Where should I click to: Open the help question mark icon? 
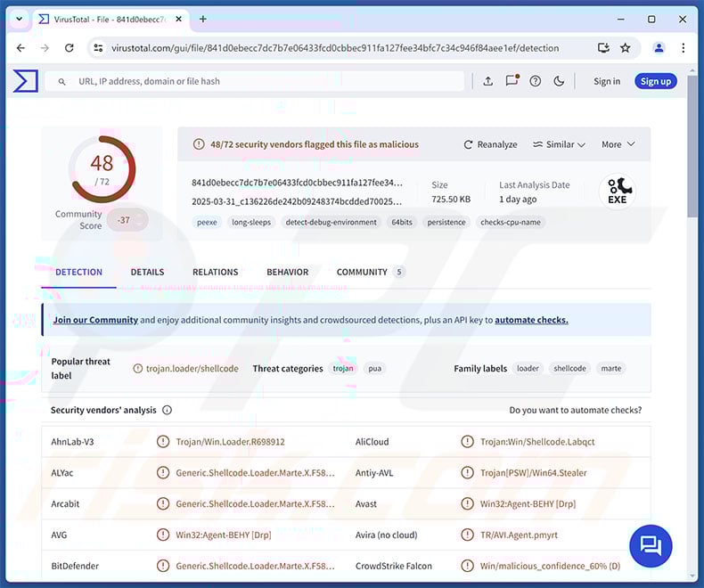coord(536,81)
